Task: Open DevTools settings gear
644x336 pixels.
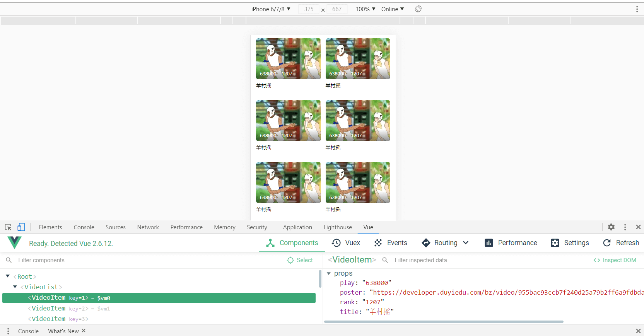Action: coord(611,227)
